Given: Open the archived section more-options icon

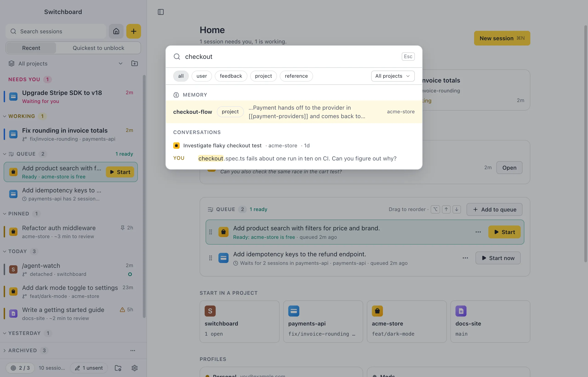Looking at the screenshot, I should [x=133, y=350].
